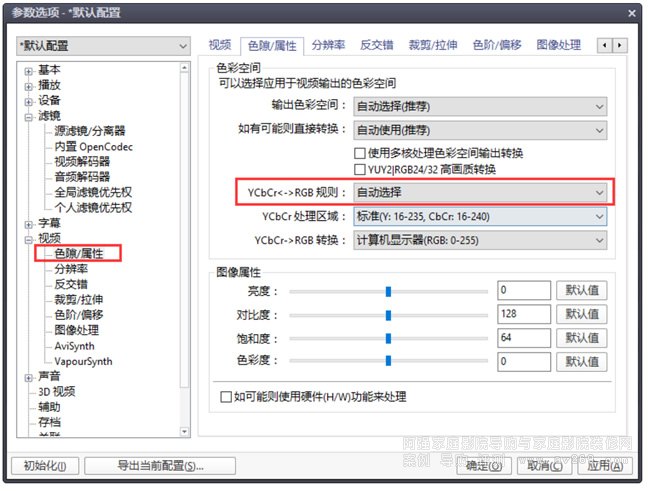Open the 输出色彩空间 dropdown

coord(480,106)
